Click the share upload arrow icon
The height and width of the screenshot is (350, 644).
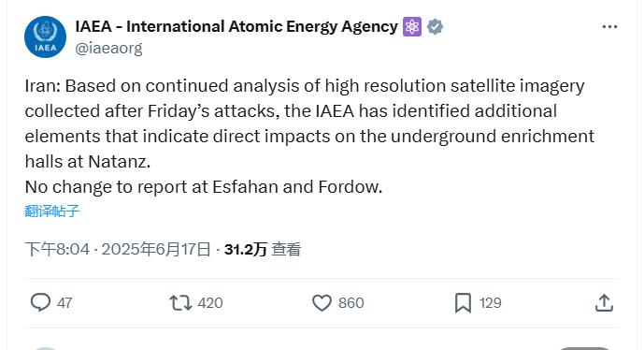[x=604, y=303]
